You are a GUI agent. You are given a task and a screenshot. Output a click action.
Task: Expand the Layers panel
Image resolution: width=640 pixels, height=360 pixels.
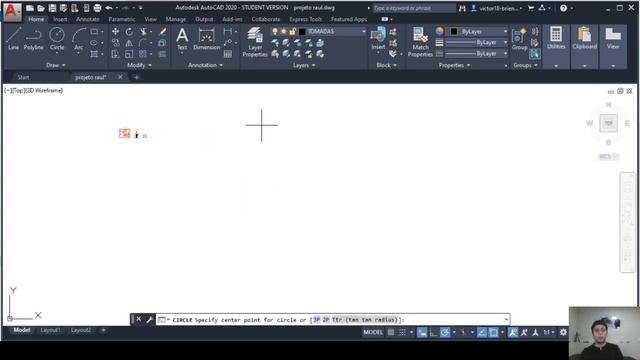pos(304,65)
